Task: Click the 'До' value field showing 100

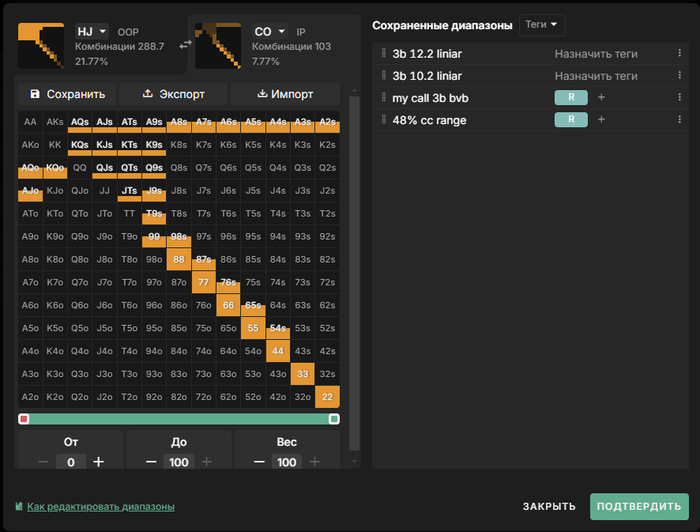Action: pos(179,462)
